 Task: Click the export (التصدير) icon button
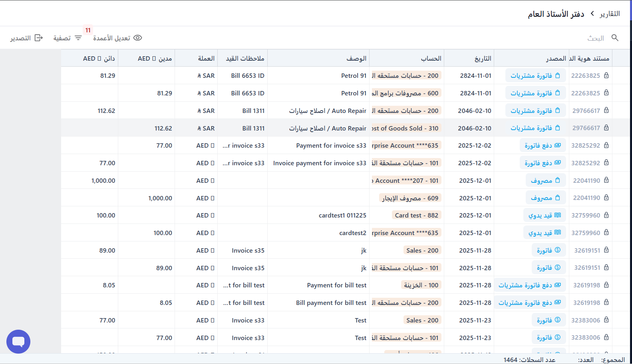point(39,38)
